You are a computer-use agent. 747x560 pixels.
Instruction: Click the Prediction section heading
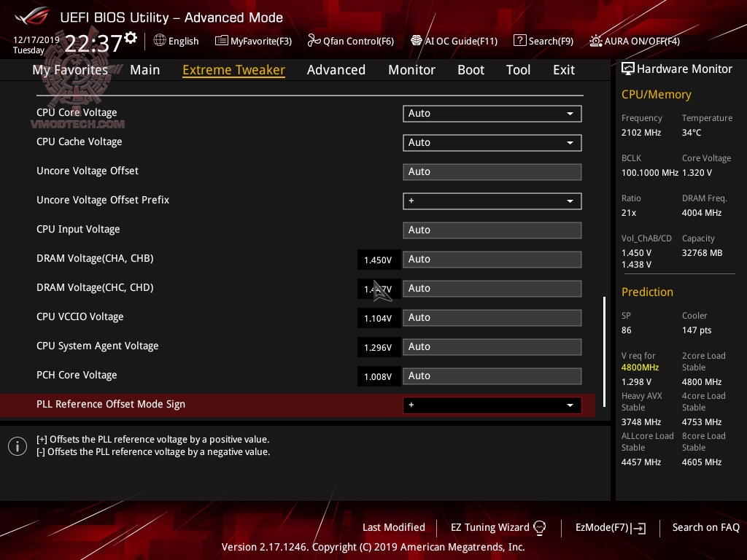click(647, 292)
